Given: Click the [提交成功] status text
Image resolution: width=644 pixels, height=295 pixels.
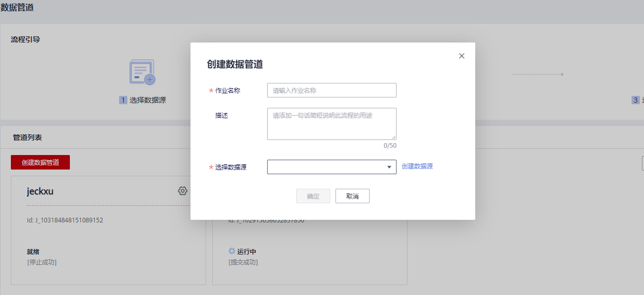Looking at the screenshot, I should pos(243,262).
